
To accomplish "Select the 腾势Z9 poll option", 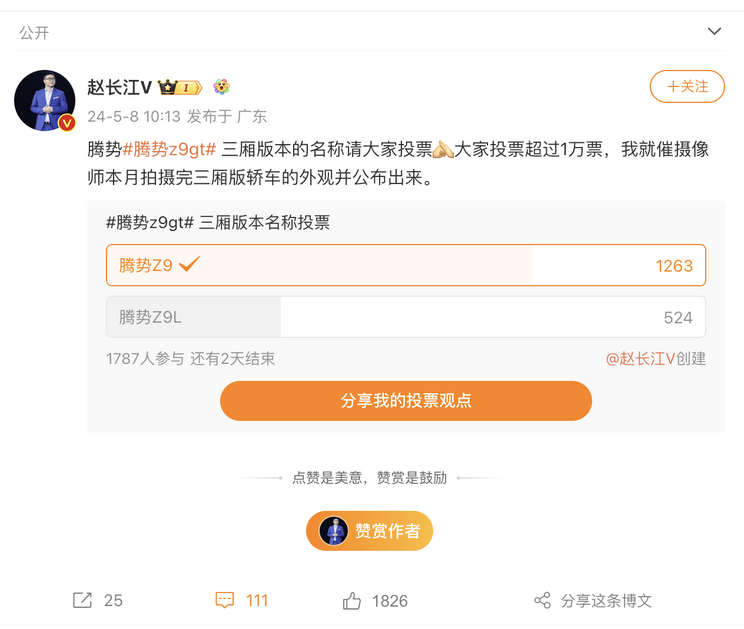I will pyautogui.click(x=405, y=266).
